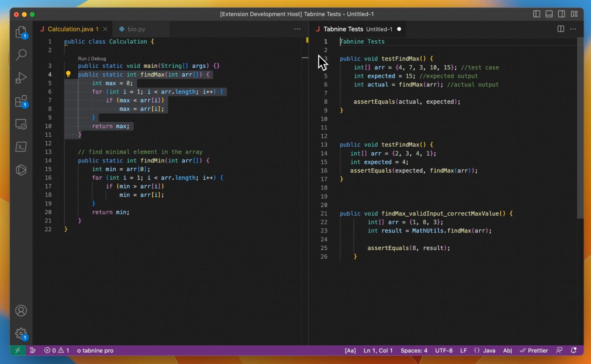Viewport: 591px width, 364px height.
Task: Click the Run CodeLens above main method
Action: tap(82, 59)
